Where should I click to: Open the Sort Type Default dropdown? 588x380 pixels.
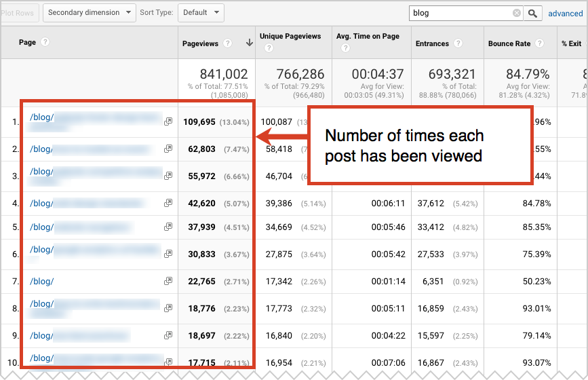[x=201, y=12]
